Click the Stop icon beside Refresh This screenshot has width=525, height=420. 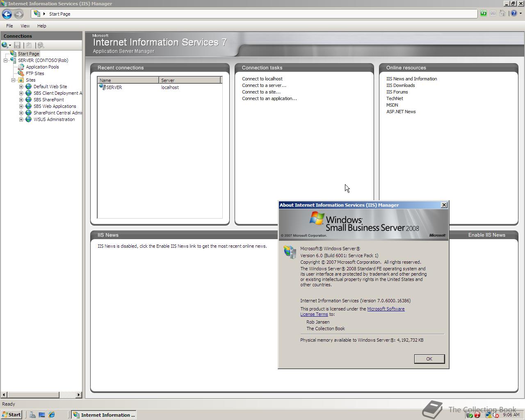tap(493, 14)
